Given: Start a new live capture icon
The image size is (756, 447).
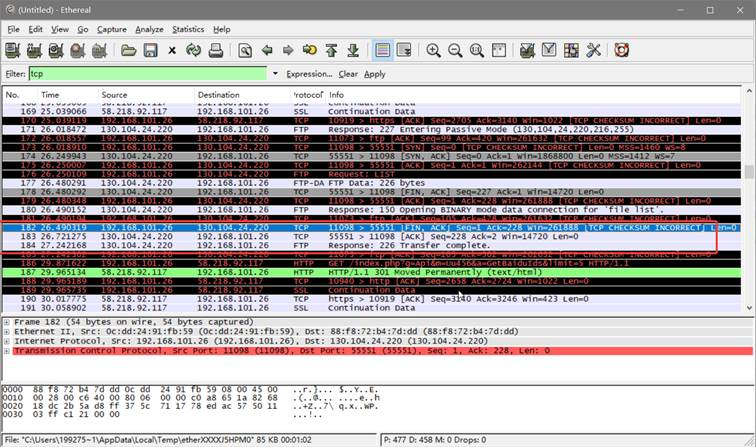Looking at the screenshot, I should point(56,50).
